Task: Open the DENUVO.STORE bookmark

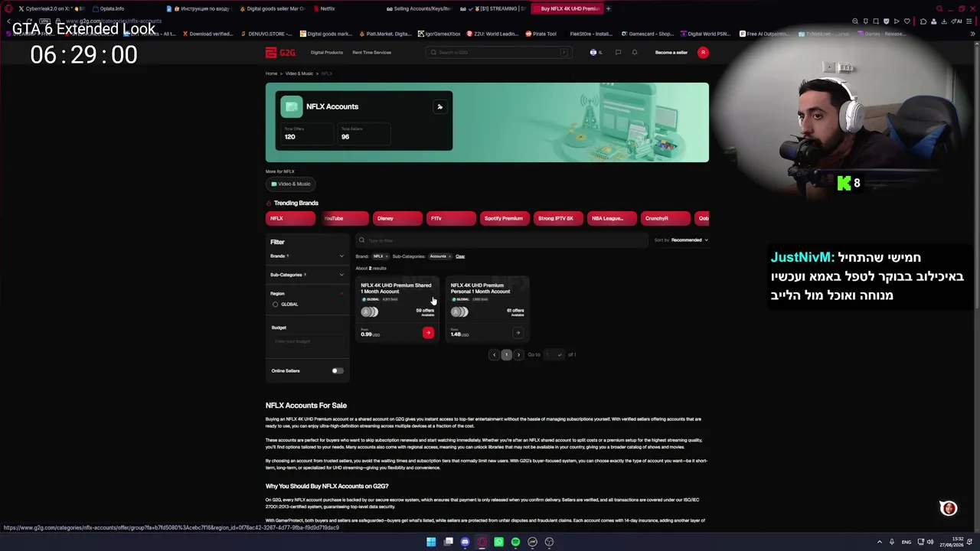Action: coord(267,34)
